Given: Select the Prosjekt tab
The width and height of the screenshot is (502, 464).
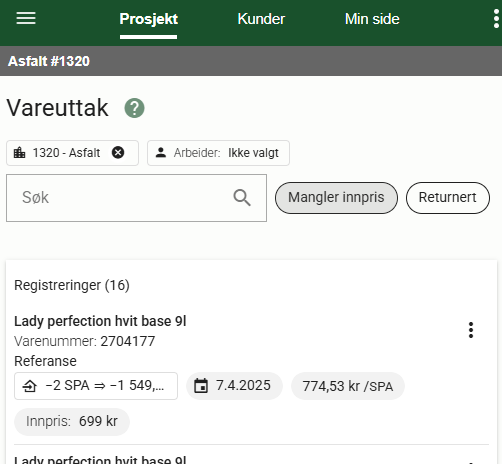Looking at the screenshot, I should 149,19.
